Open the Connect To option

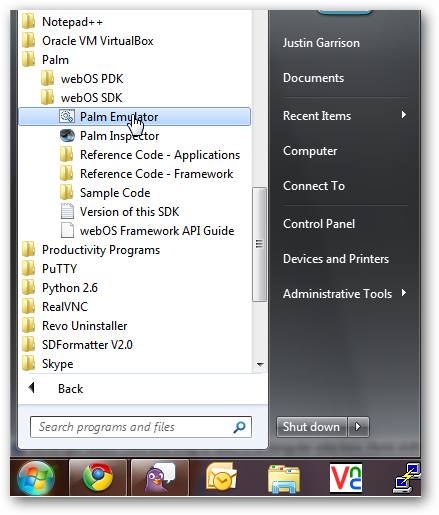[x=314, y=186]
